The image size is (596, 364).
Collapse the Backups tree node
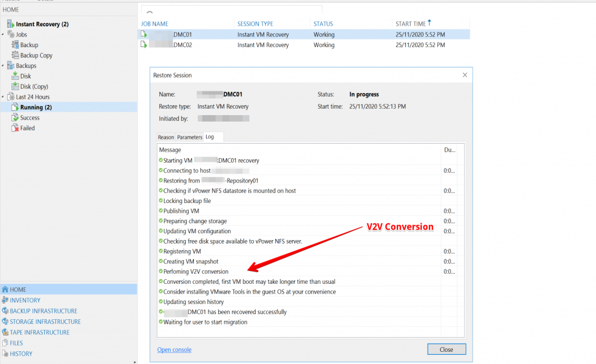coord(3,65)
